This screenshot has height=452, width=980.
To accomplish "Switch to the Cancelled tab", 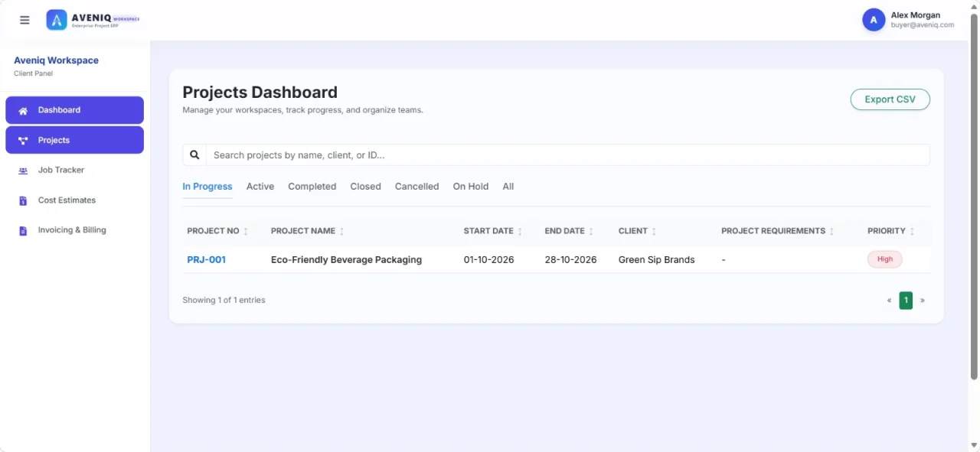I will click(x=417, y=187).
